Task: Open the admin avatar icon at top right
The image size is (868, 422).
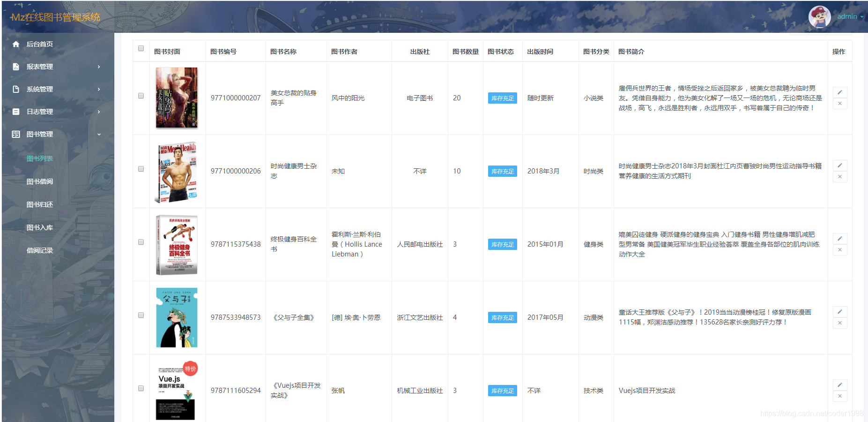Action: pyautogui.click(x=819, y=16)
